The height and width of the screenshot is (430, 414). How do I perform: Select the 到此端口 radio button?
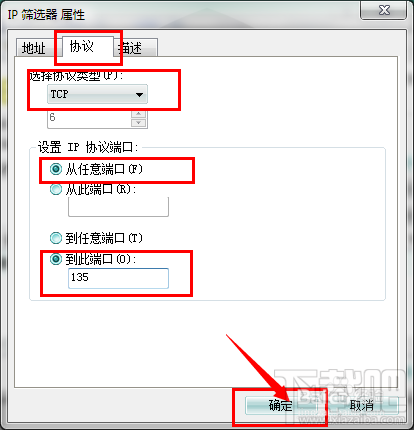56,259
